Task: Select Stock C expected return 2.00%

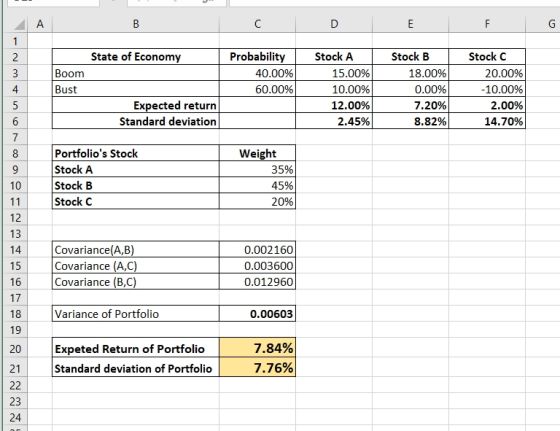Action: (x=487, y=105)
